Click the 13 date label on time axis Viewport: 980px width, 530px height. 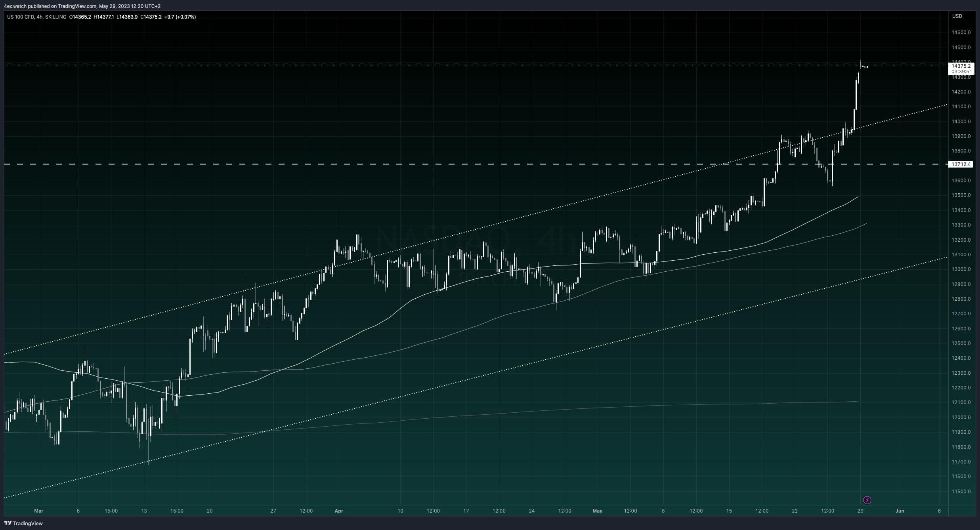tap(144, 511)
